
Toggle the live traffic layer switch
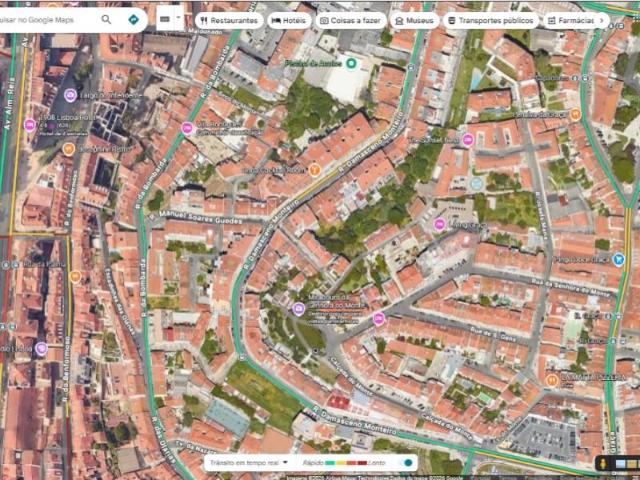point(406,463)
